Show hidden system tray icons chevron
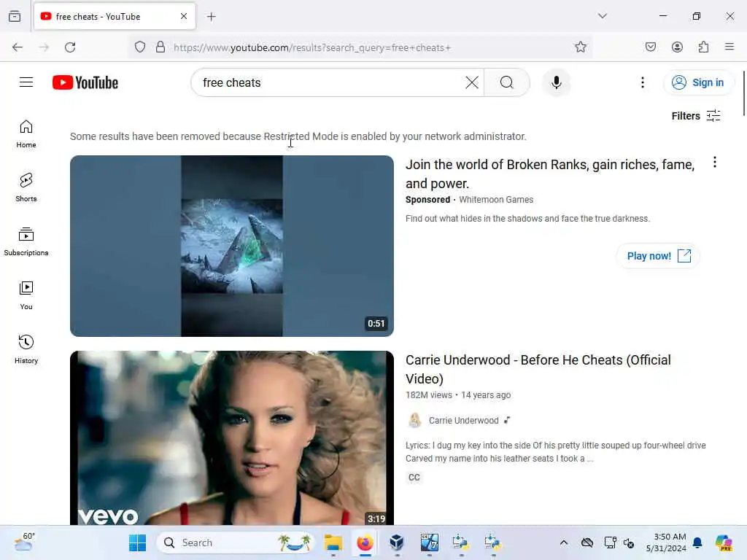This screenshot has height=560, width=747. coord(564,542)
